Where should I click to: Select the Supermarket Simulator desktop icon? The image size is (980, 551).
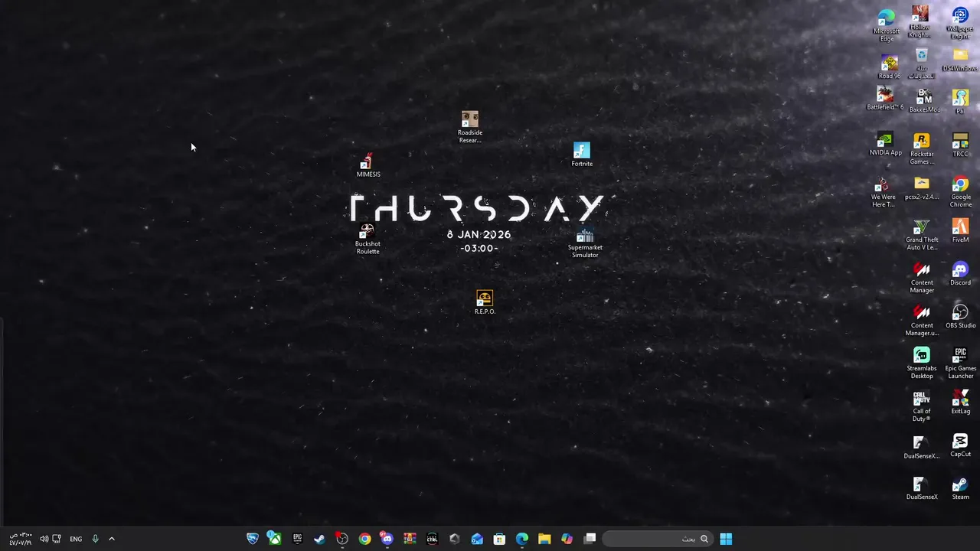[585, 243]
